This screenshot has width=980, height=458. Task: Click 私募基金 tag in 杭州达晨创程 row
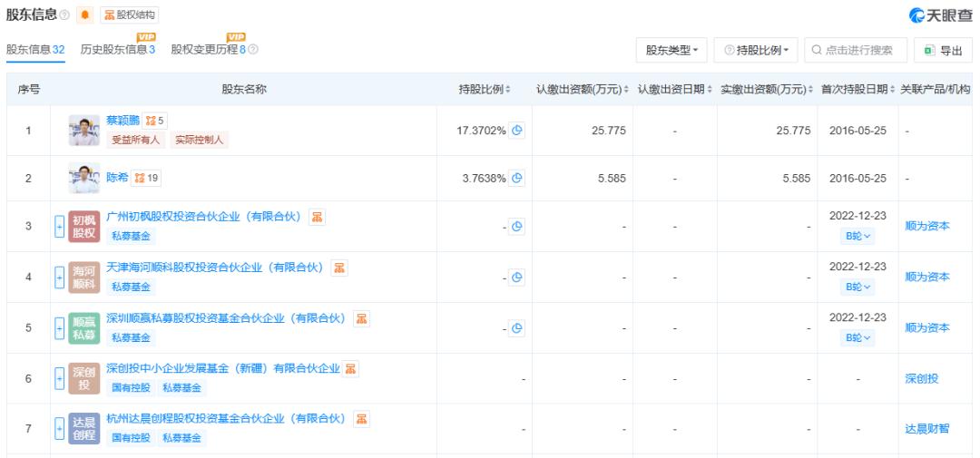coord(181,438)
